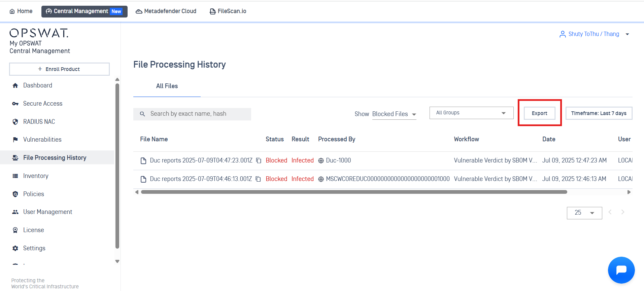Click the sidebar vertical scrollbar
This screenshot has height=291, width=644.
coord(117,166)
